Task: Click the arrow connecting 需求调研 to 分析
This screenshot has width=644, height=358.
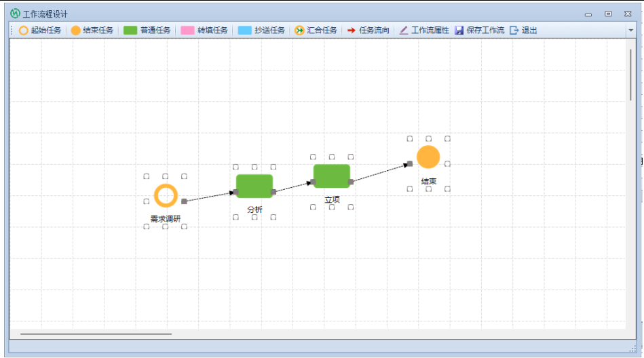Action: (x=208, y=197)
